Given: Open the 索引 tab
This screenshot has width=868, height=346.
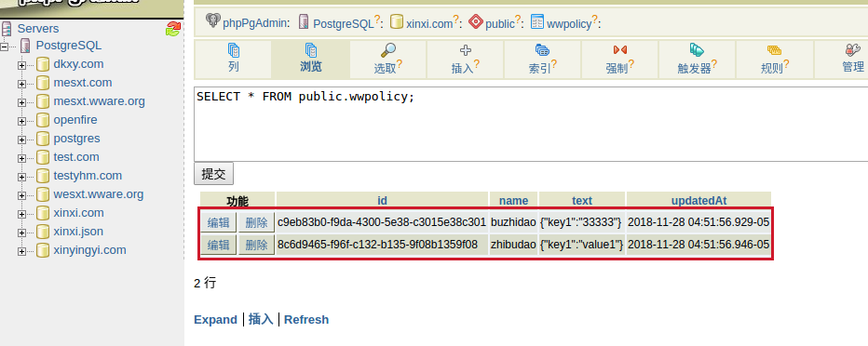Looking at the screenshot, I should (x=542, y=60).
